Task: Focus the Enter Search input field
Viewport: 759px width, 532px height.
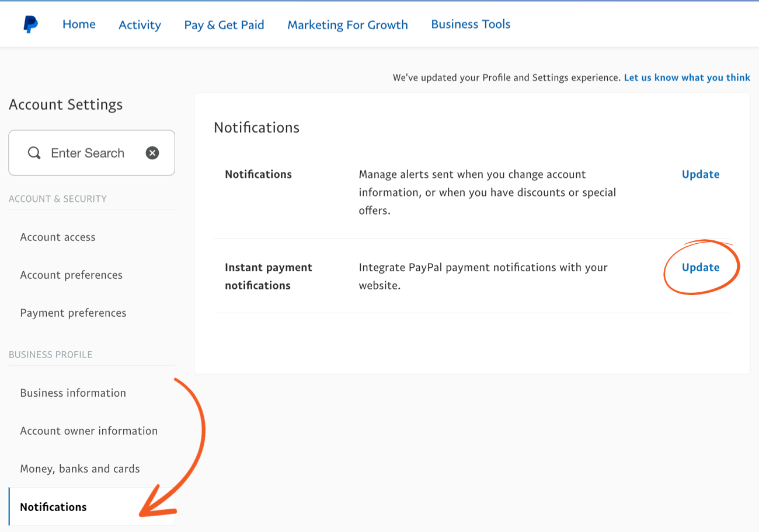Action: [92, 153]
